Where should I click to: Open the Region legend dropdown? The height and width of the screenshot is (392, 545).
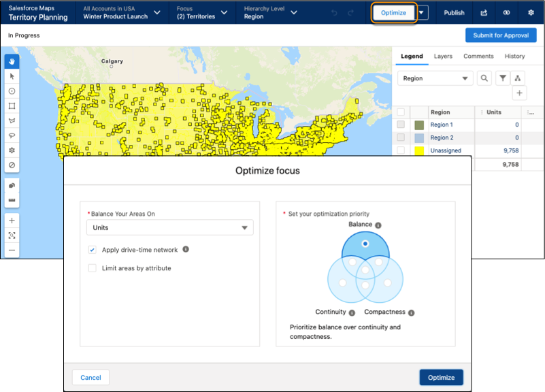click(435, 78)
